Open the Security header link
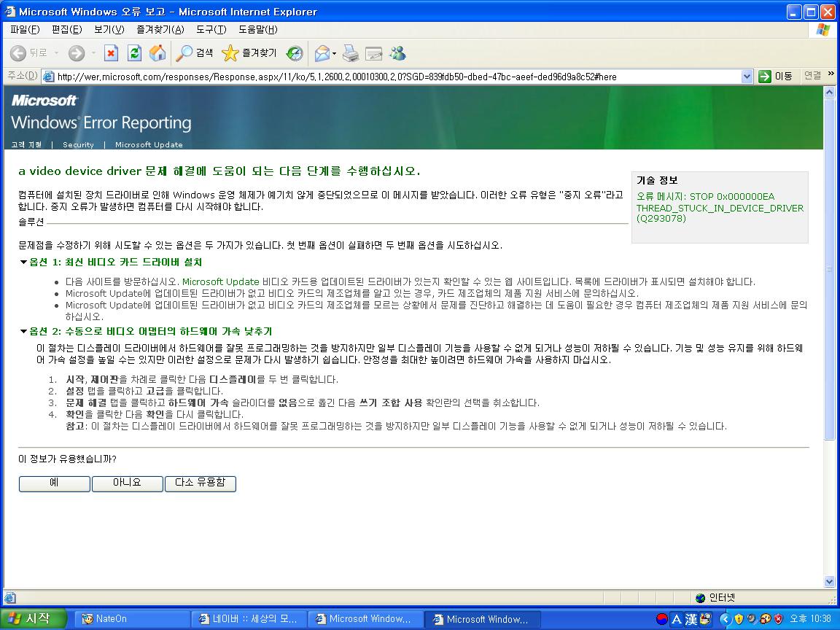 click(78, 144)
